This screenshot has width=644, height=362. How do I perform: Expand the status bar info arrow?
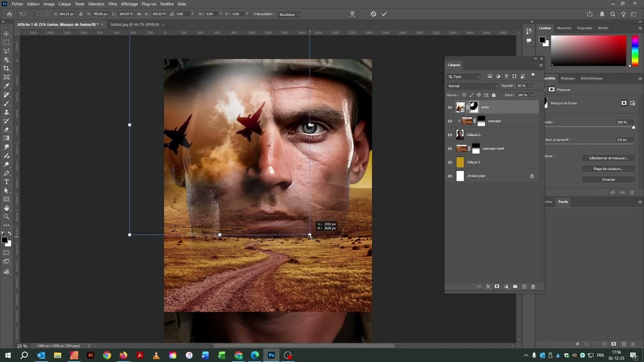[x=90, y=346]
